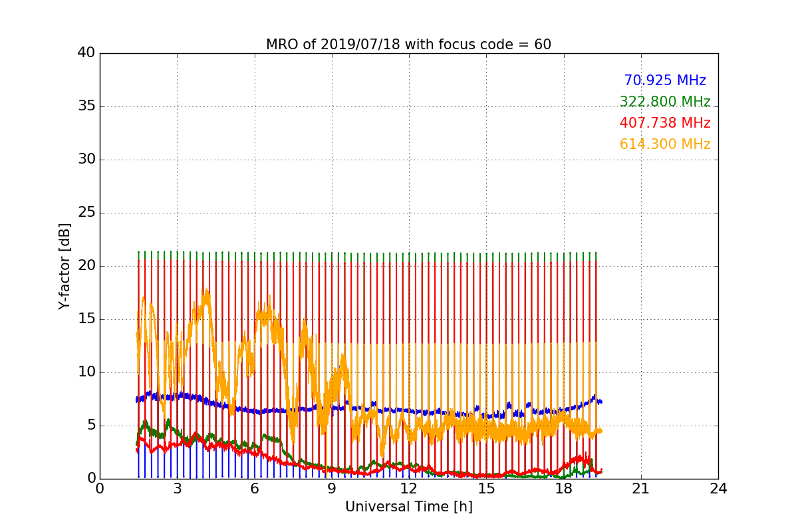This screenshot has height=532, width=798.
Task: Click the y-axis tick label 20
Action: (x=86, y=266)
